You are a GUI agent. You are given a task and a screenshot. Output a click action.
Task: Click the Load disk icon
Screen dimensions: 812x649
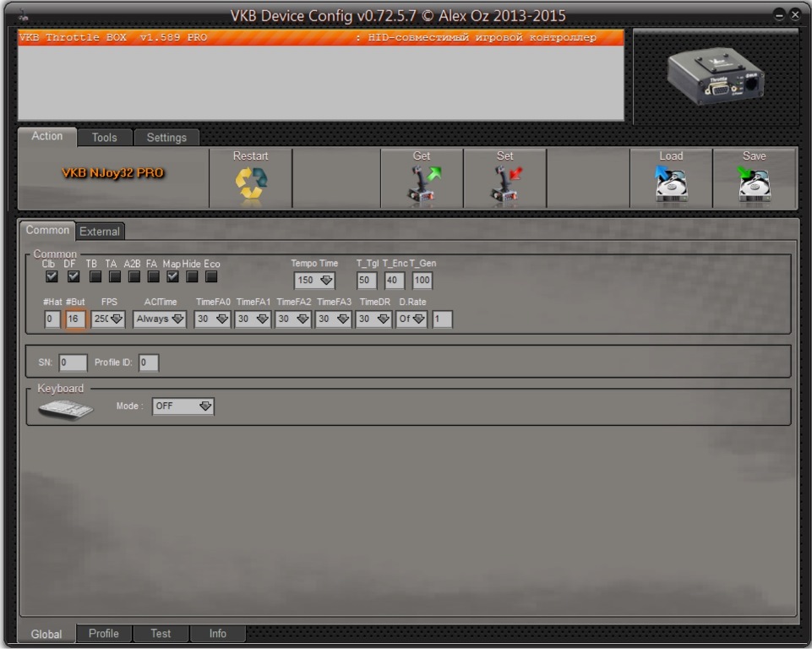coord(671,184)
